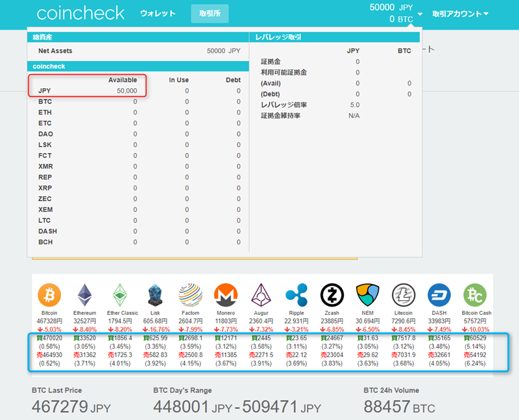The image size is (519, 420).
Task: Click the Bitcoin sell price 464930
Action: [x=49, y=355]
